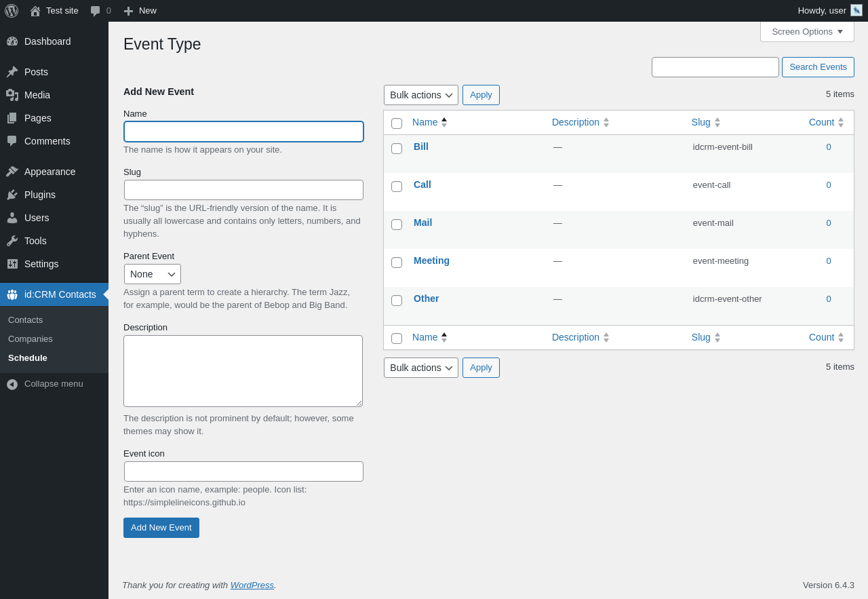868x599 pixels.
Task: Click the WordPress logo icon
Action: (12, 11)
